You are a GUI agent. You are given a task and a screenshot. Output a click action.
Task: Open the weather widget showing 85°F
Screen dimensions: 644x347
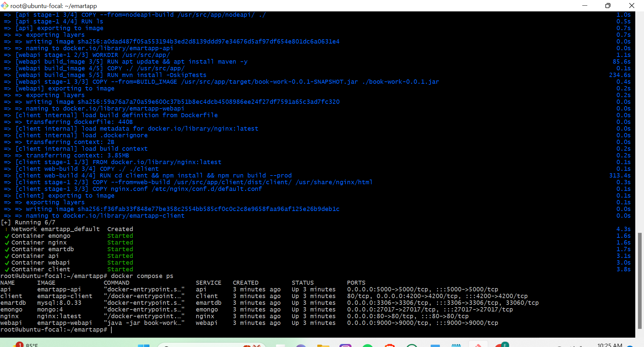click(26, 345)
